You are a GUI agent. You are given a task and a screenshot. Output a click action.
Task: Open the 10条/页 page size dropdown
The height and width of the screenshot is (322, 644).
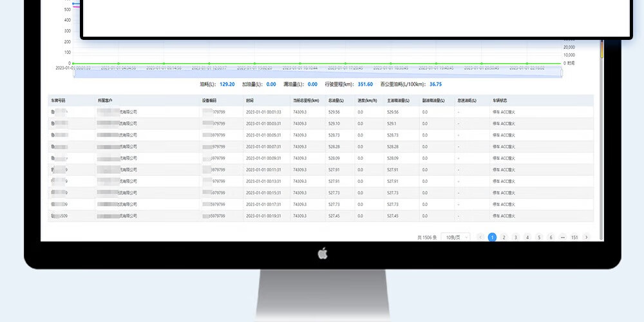[x=457, y=237]
